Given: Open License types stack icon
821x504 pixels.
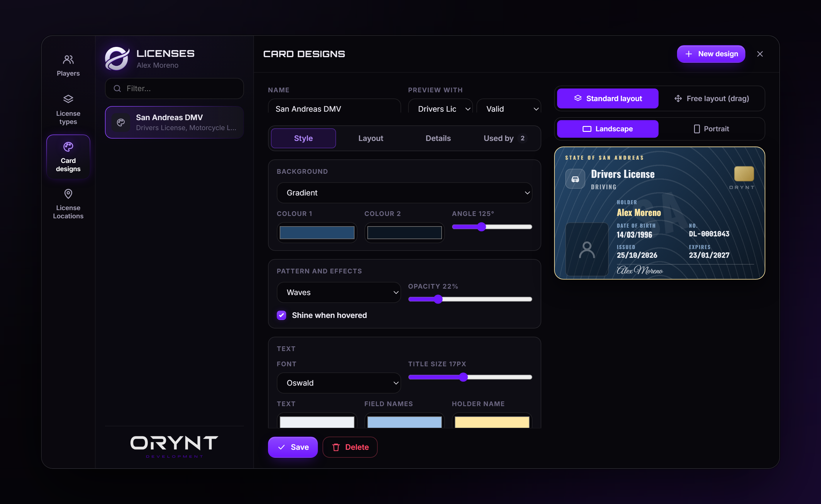Looking at the screenshot, I should 68,99.
